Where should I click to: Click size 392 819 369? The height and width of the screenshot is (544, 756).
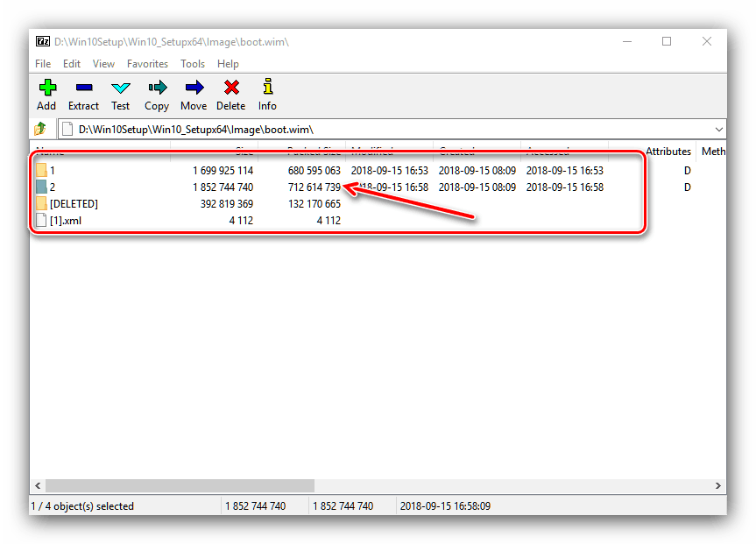point(227,203)
